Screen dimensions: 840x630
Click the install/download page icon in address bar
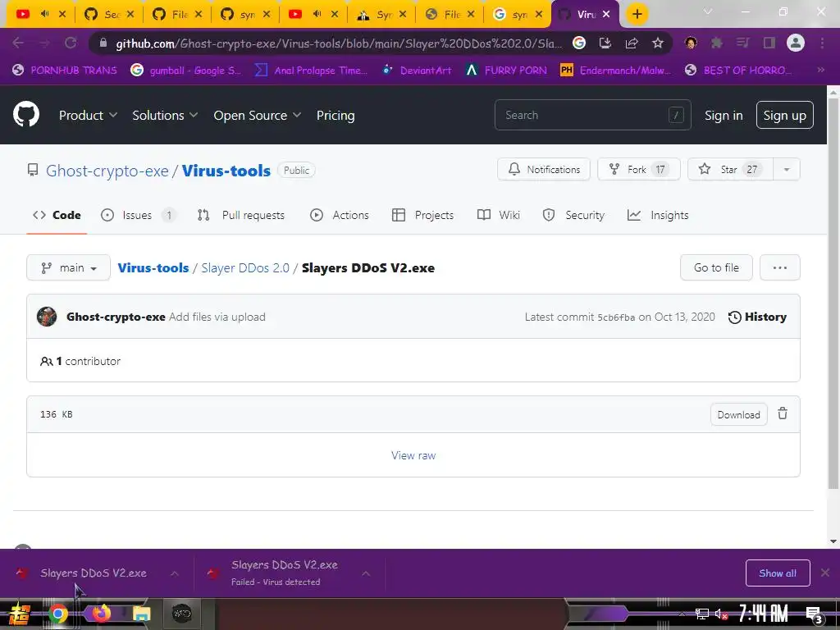pyautogui.click(x=605, y=43)
